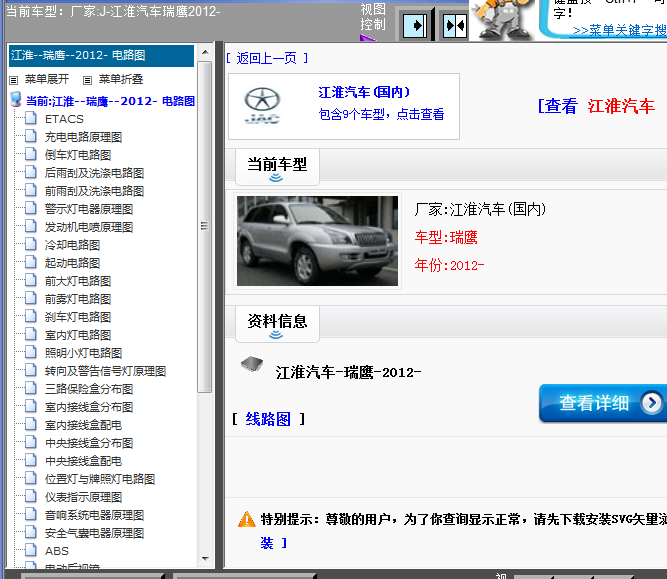The height and width of the screenshot is (579, 667).
Task: Click the >>菜单关键字搜 link
Action: point(619,30)
